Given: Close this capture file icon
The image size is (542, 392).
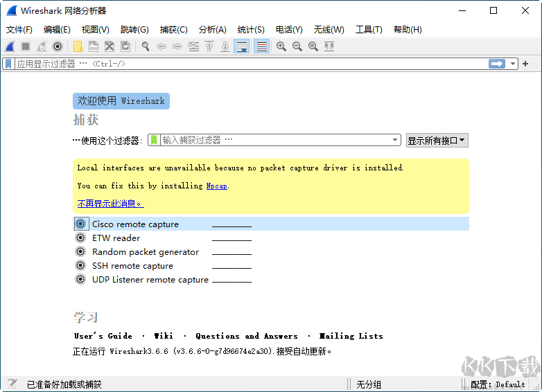Looking at the screenshot, I should 110,46.
